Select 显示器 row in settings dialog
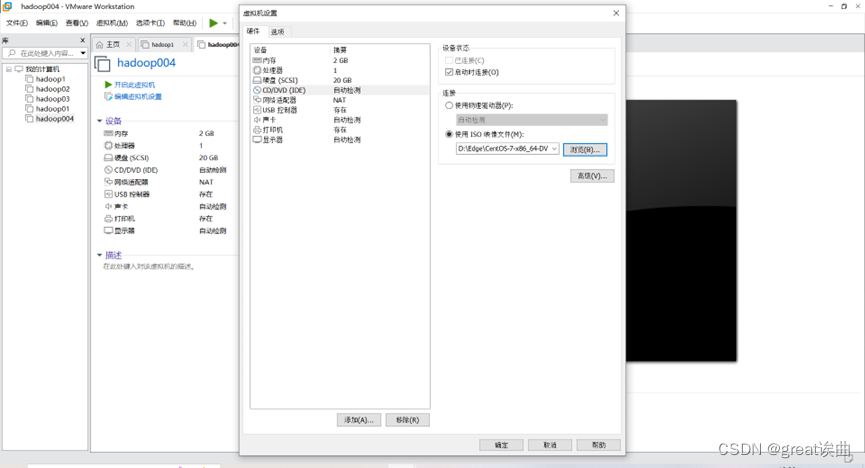Screen dimensions: 865x468 click(340, 140)
